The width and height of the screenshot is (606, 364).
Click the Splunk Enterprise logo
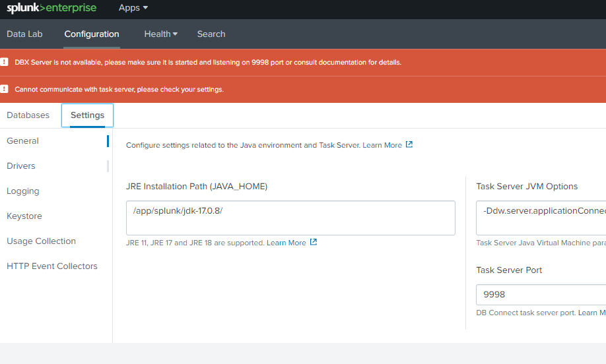51,8
